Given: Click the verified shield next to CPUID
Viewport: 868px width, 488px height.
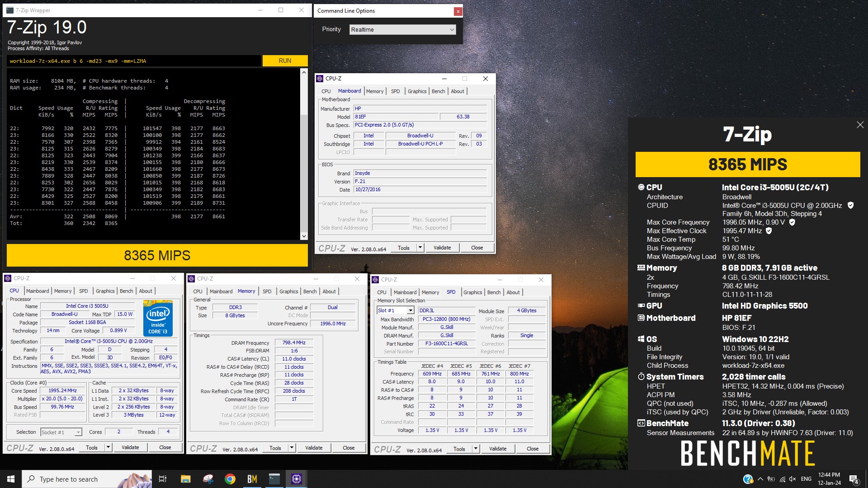Looking at the screenshot, I should 850,205.
